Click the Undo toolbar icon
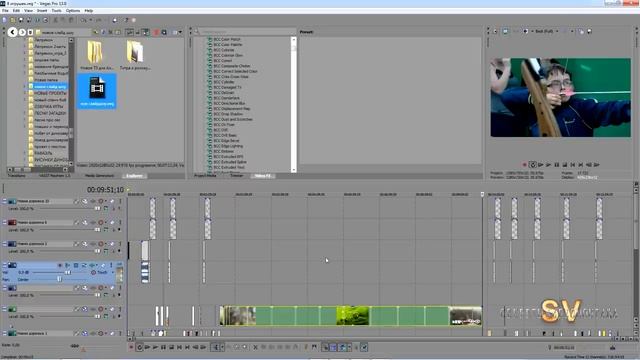 83,20
